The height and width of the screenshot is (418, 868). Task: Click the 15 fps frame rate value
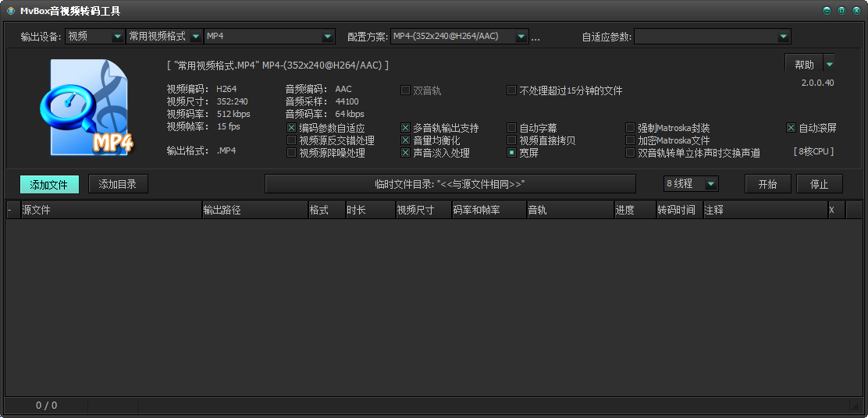[x=228, y=126]
